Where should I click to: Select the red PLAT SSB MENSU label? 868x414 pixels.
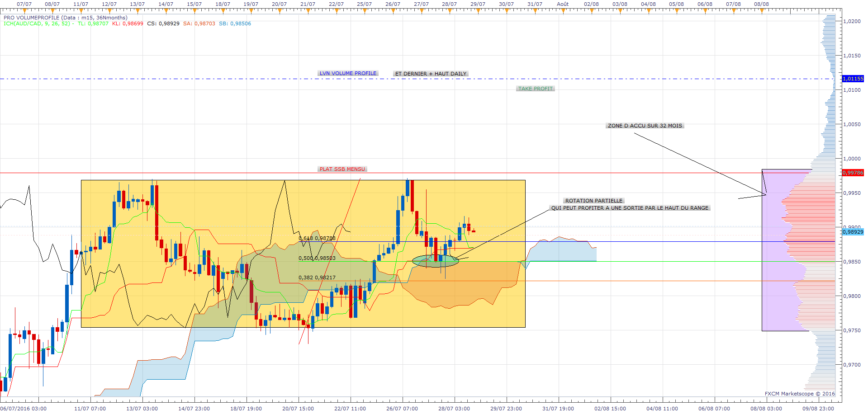pos(342,169)
